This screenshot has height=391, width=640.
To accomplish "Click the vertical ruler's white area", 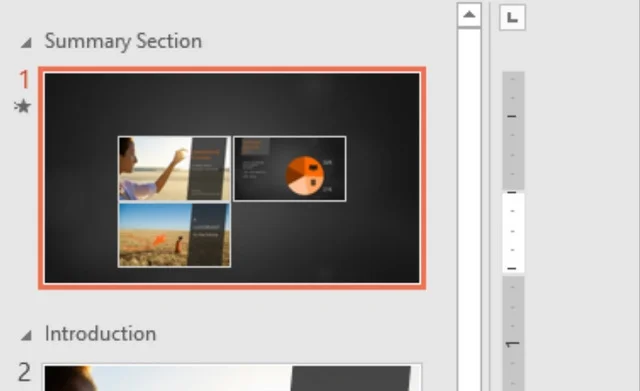I will [513, 233].
